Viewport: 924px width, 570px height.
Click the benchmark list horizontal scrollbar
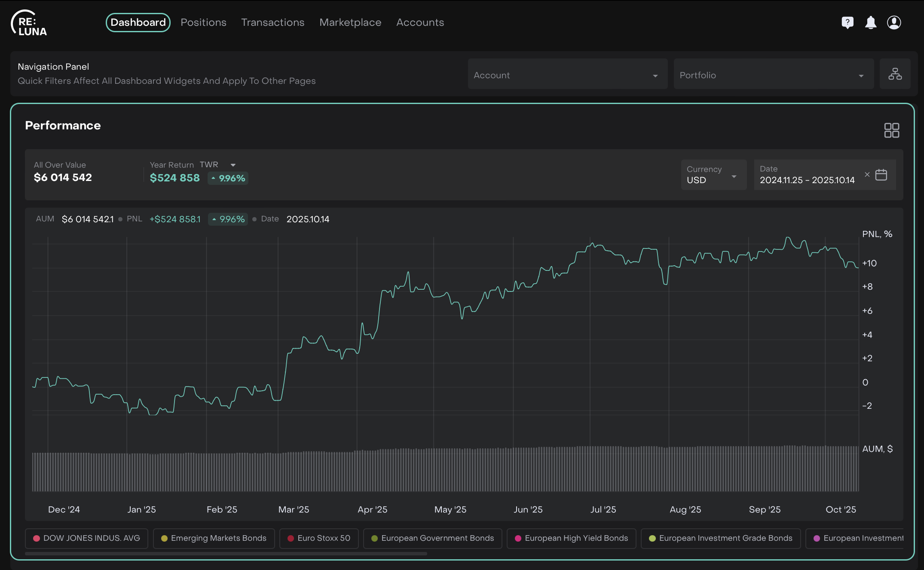[x=226, y=554]
